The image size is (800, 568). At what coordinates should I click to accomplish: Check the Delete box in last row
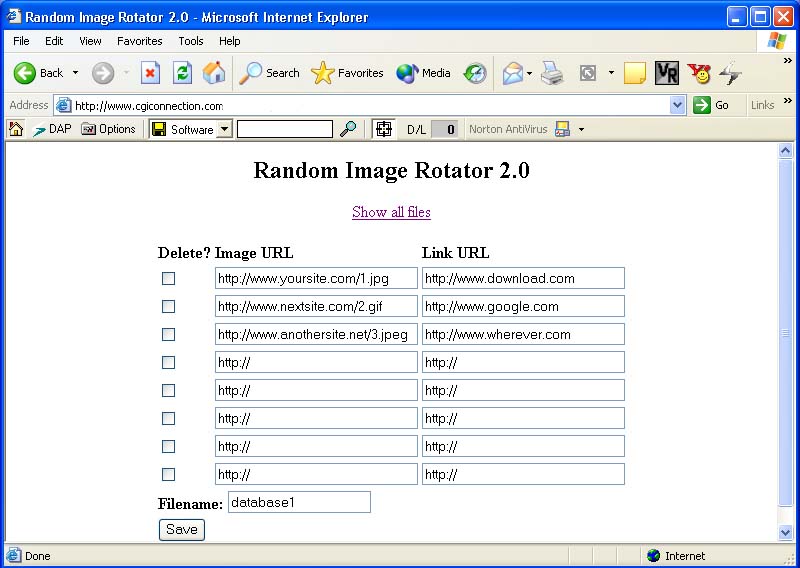click(x=168, y=475)
